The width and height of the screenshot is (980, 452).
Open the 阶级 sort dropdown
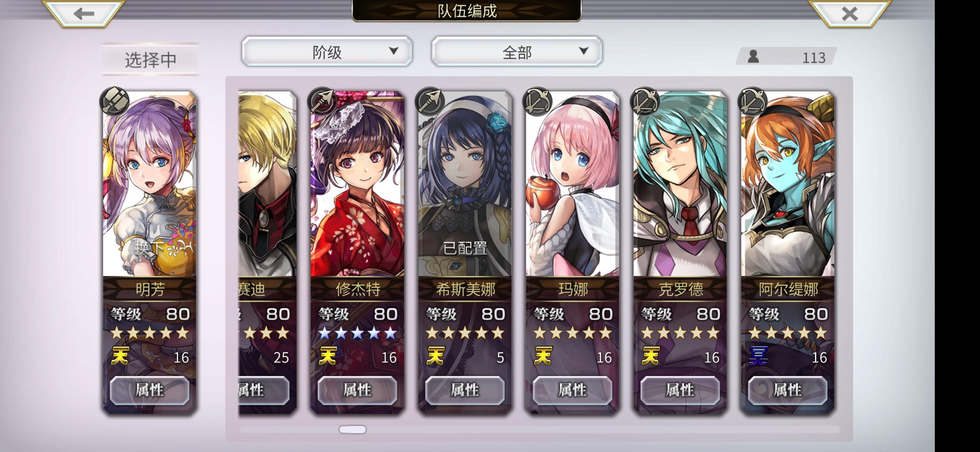pos(327,51)
